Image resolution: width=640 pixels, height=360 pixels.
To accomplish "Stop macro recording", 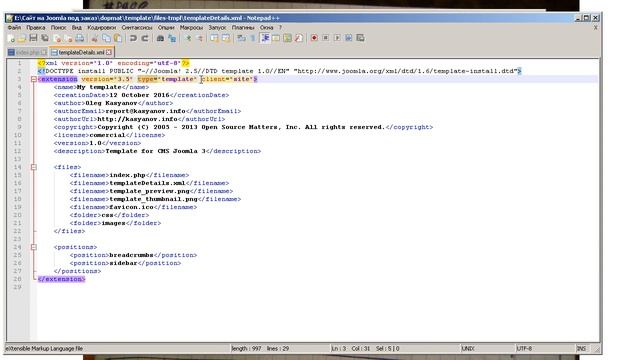I will pyautogui.click(x=325, y=38).
